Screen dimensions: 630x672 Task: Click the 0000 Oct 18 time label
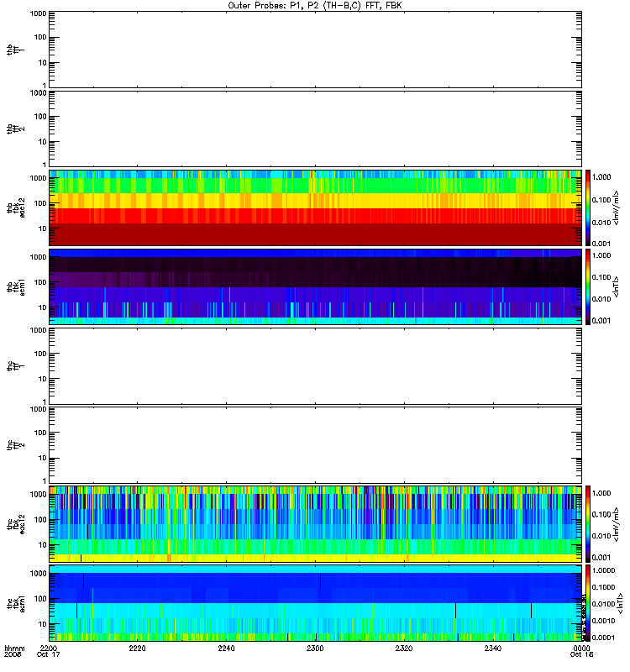pos(581,652)
